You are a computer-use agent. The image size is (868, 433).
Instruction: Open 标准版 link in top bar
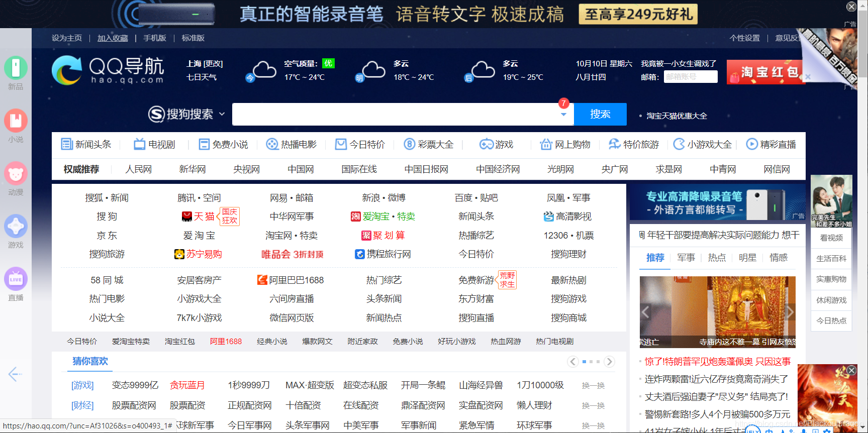(x=193, y=38)
